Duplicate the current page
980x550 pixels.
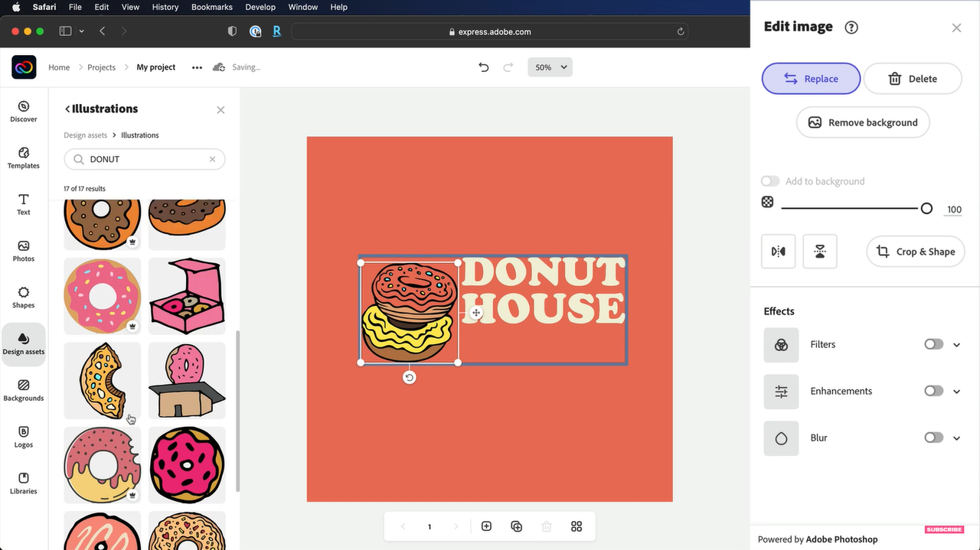[x=516, y=526]
